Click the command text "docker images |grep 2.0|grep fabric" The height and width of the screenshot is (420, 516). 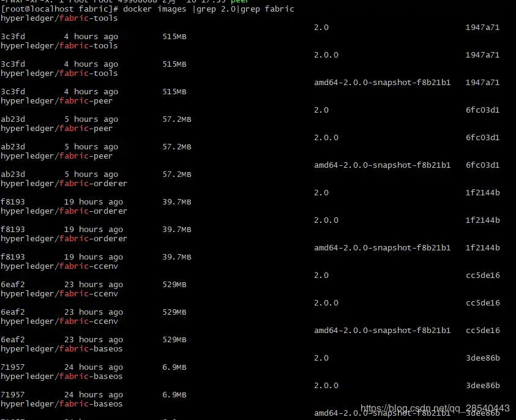[x=209, y=9]
